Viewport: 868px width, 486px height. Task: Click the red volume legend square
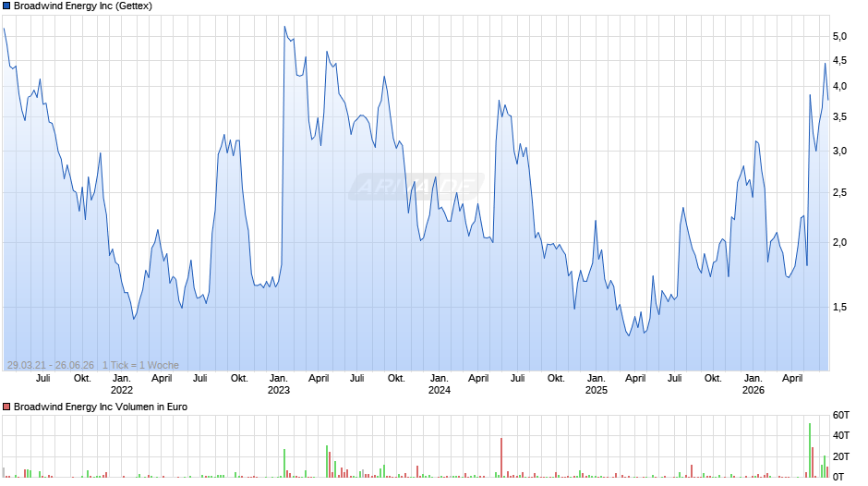(6, 407)
